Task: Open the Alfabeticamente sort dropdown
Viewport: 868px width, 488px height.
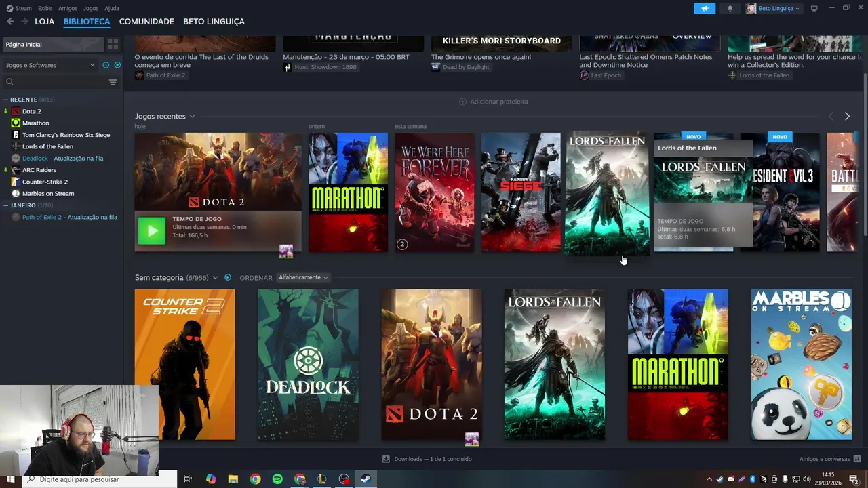Action: [303, 277]
